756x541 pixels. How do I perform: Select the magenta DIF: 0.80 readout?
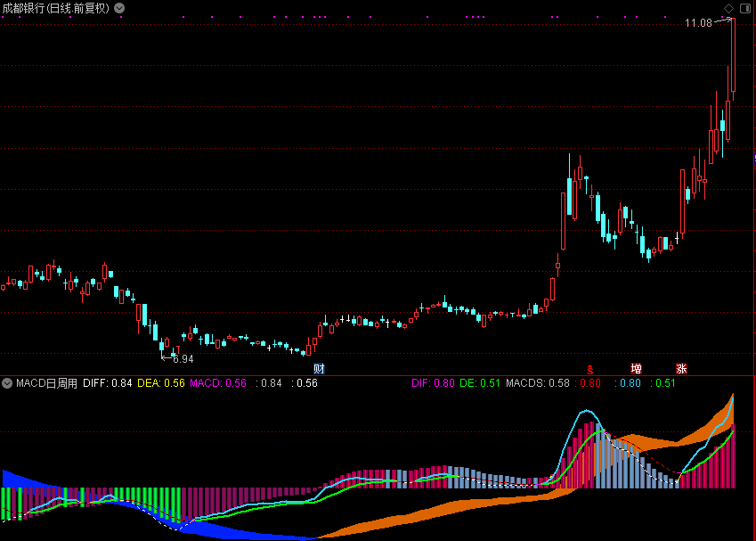[x=433, y=383]
